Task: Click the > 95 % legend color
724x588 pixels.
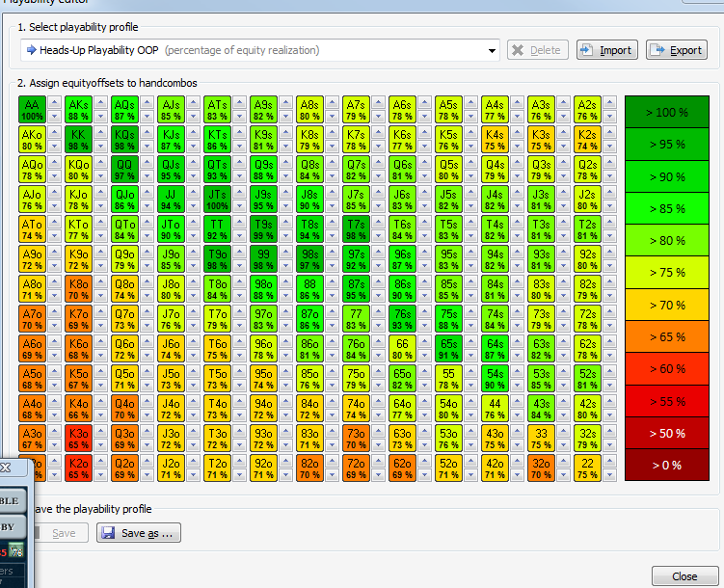Action: pyautogui.click(x=667, y=144)
